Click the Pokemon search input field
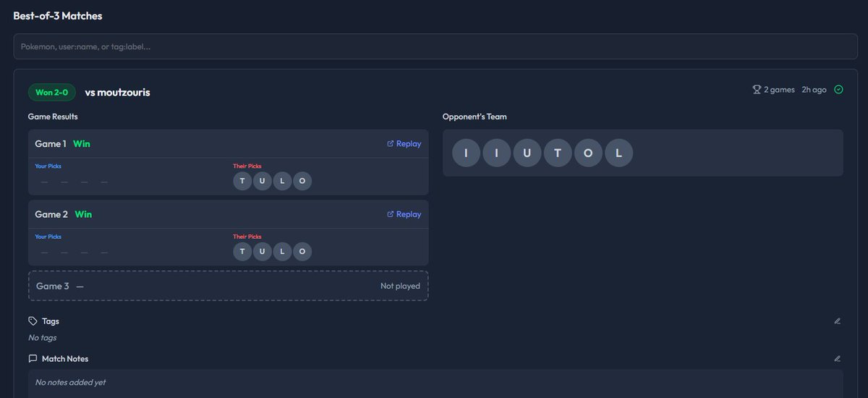The image size is (868, 398). pyautogui.click(x=435, y=46)
